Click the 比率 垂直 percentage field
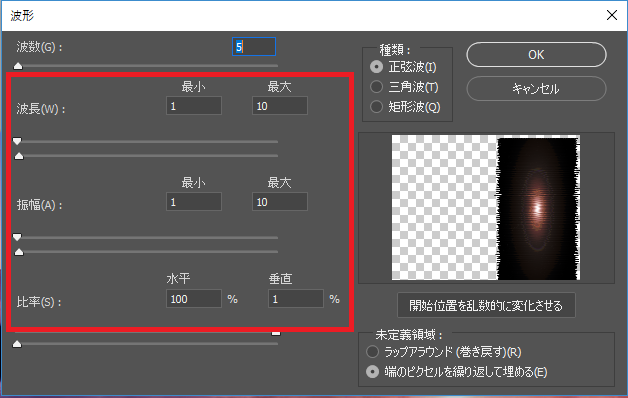Viewport: 628px width, 398px height. (296, 299)
